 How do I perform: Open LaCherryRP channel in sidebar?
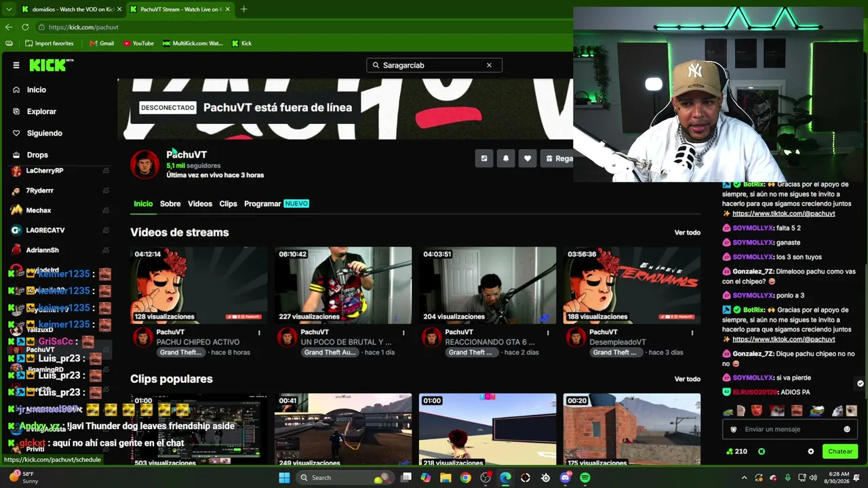tap(45, 171)
